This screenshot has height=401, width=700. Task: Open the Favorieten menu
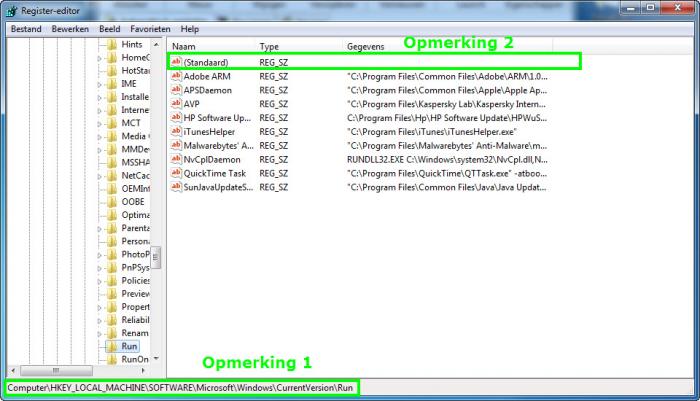tap(150, 29)
